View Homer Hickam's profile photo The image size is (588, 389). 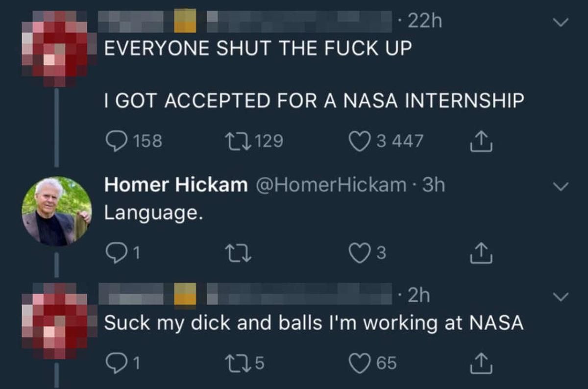tap(57, 211)
